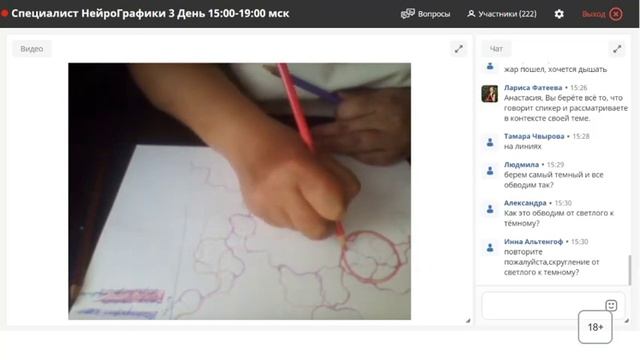640x360 pixels.
Task: Click the name Инна Альтенгоф in chat
Action: pos(533,242)
